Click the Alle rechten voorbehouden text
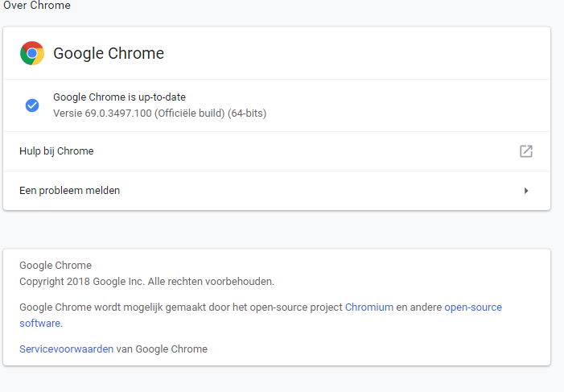This screenshot has height=392, width=564. click(211, 282)
